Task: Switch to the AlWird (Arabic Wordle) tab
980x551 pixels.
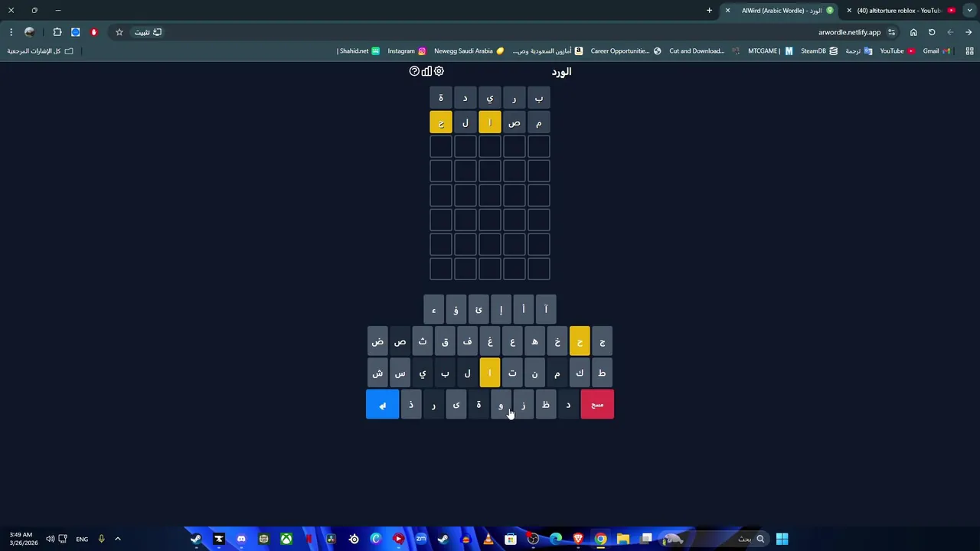Action: point(781,11)
